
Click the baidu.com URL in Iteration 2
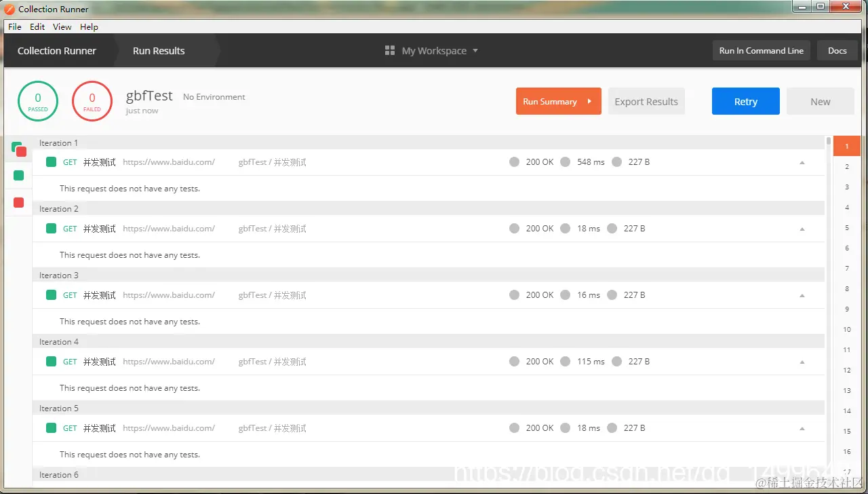tap(169, 229)
